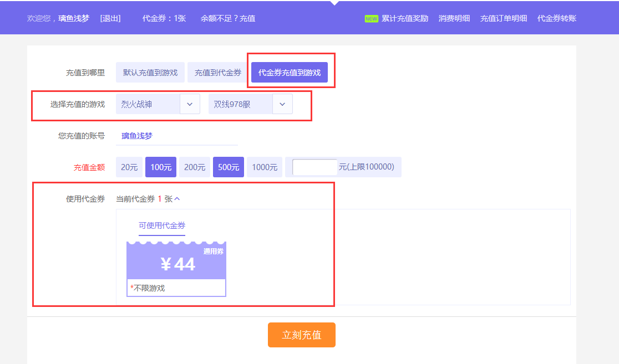Expand the 双线978服 server dropdown
This screenshot has height=364, width=619.
(x=282, y=104)
